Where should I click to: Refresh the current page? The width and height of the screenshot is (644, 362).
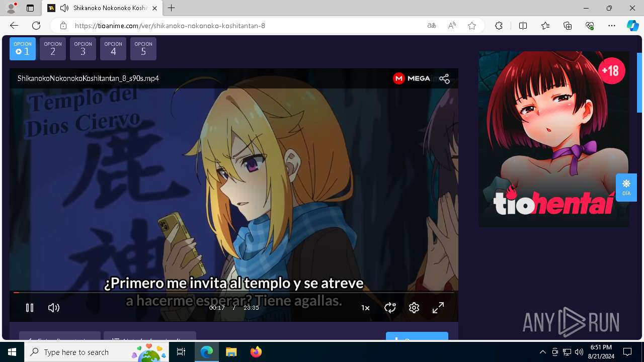tap(36, 26)
